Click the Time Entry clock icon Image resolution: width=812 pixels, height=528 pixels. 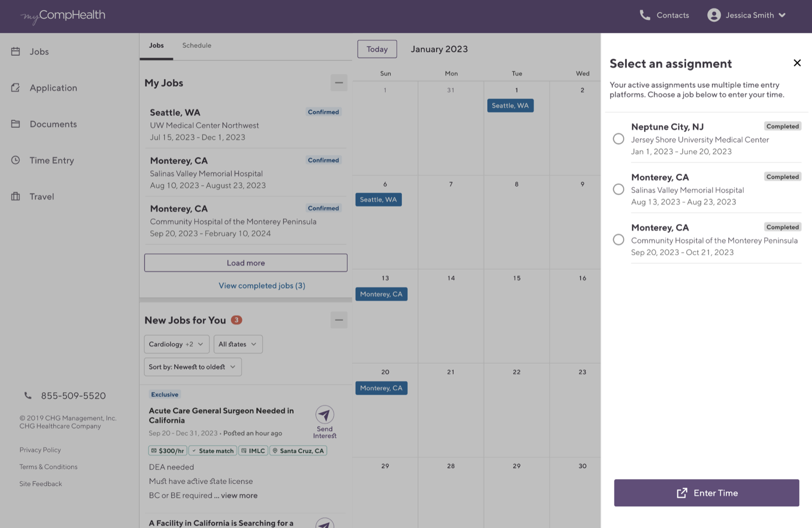(x=16, y=160)
